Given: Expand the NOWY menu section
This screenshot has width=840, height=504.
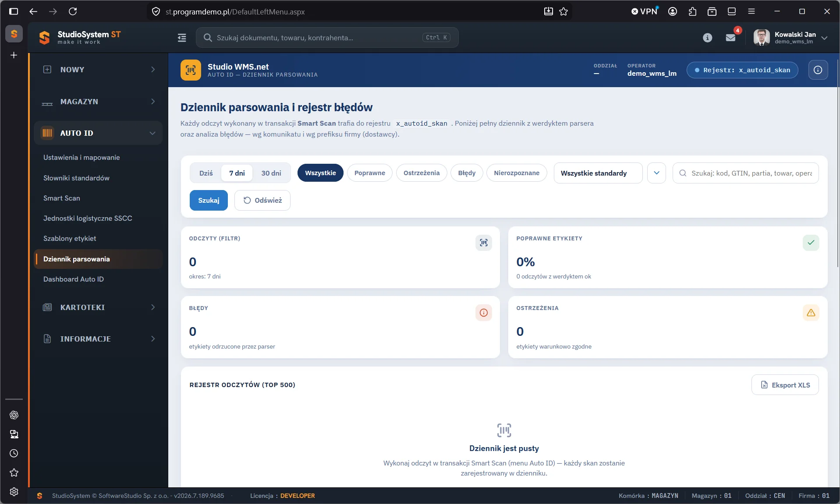Looking at the screenshot, I should 98,70.
